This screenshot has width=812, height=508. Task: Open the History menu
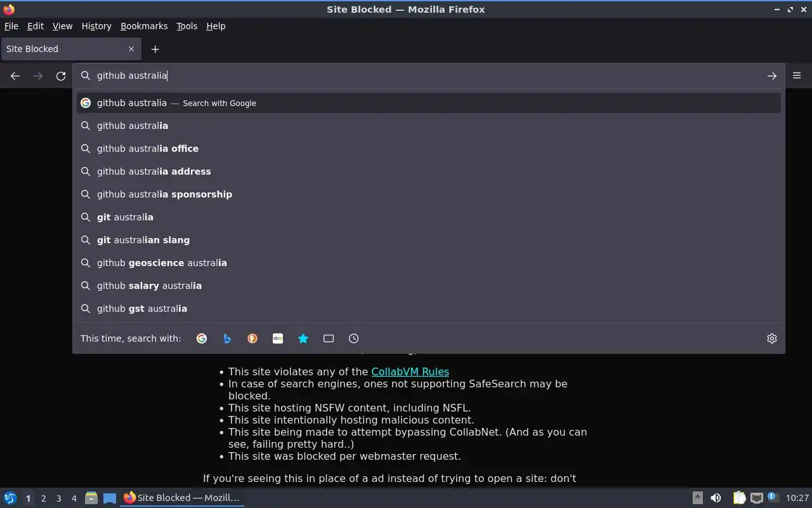tap(96, 26)
